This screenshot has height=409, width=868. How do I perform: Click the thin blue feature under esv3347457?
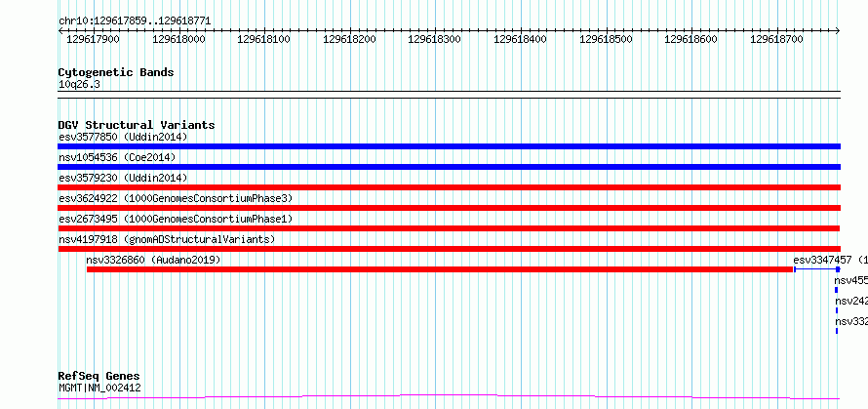tap(817, 269)
